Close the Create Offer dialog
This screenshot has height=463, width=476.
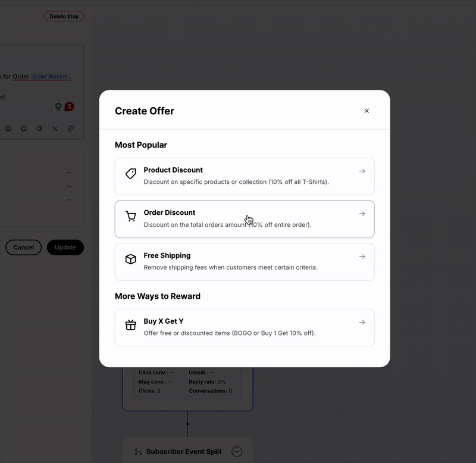click(367, 111)
